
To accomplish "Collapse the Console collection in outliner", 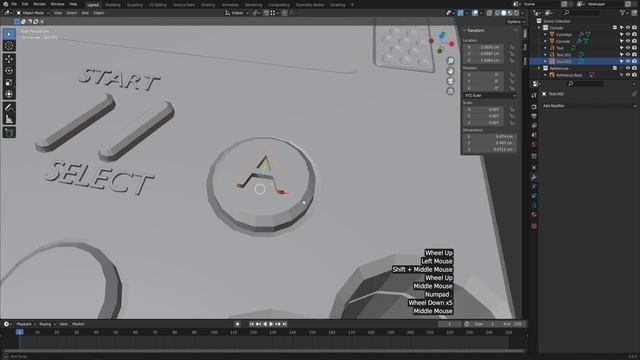I will pos(539,28).
